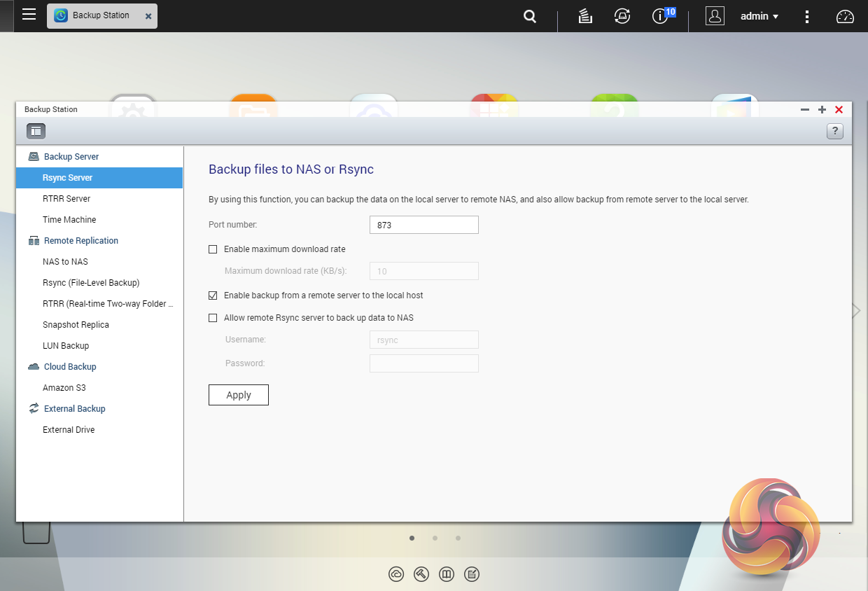Click the feedback note icon in bottom bar
Image resolution: width=868 pixels, height=591 pixels.
pos(472,574)
